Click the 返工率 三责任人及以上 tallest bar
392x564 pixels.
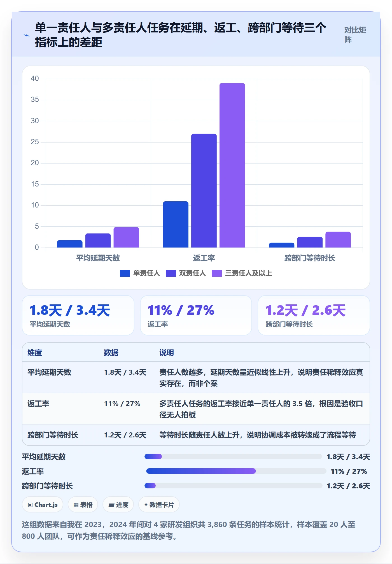click(232, 165)
